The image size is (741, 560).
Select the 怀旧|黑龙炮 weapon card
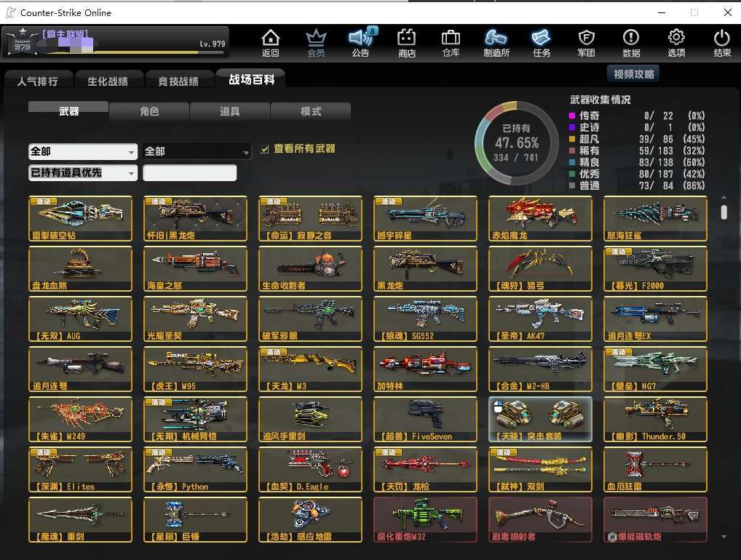tap(195, 218)
